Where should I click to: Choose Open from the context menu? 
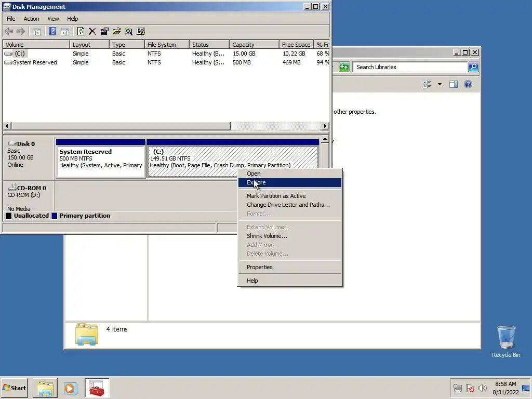coord(290,174)
